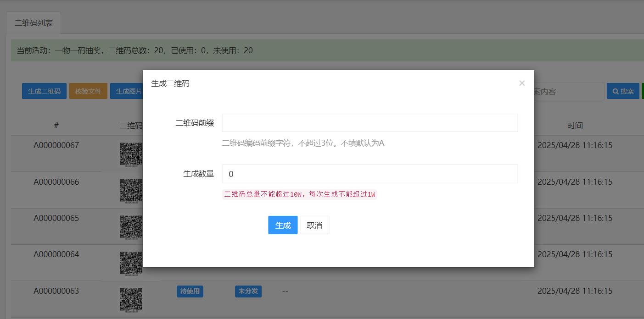644x319 pixels.
Task: Click the 取消 button
Action: (314, 225)
